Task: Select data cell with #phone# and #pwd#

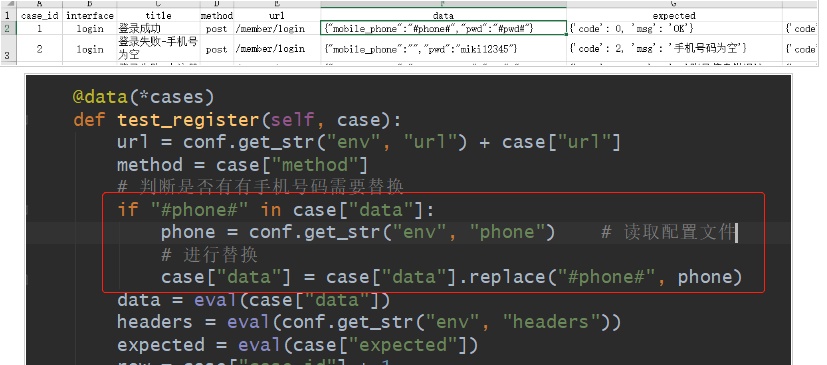Action: (x=444, y=28)
